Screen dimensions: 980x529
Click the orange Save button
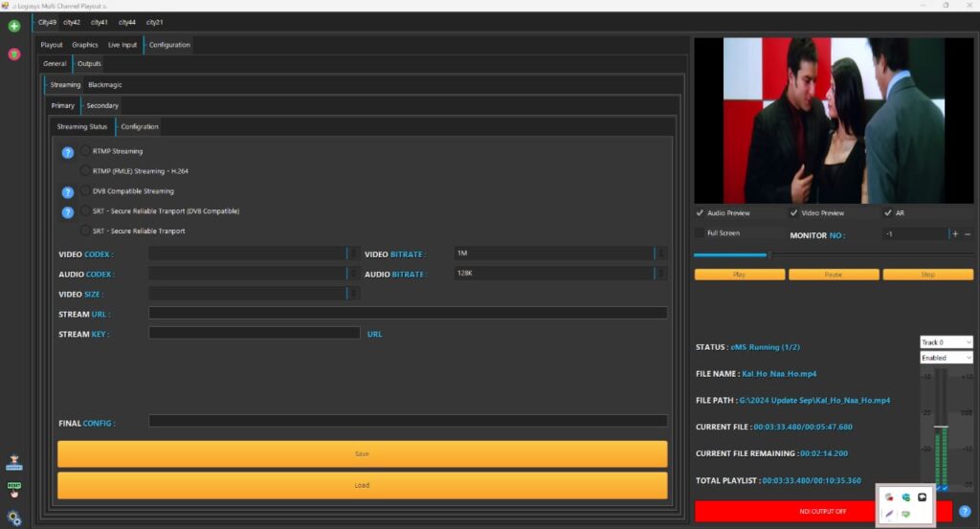pos(363,454)
